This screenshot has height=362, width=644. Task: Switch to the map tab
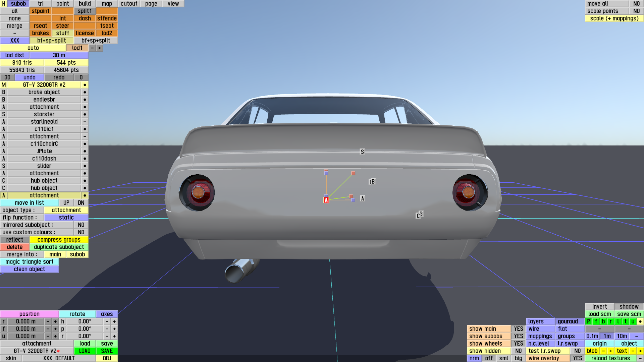[x=107, y=4]
